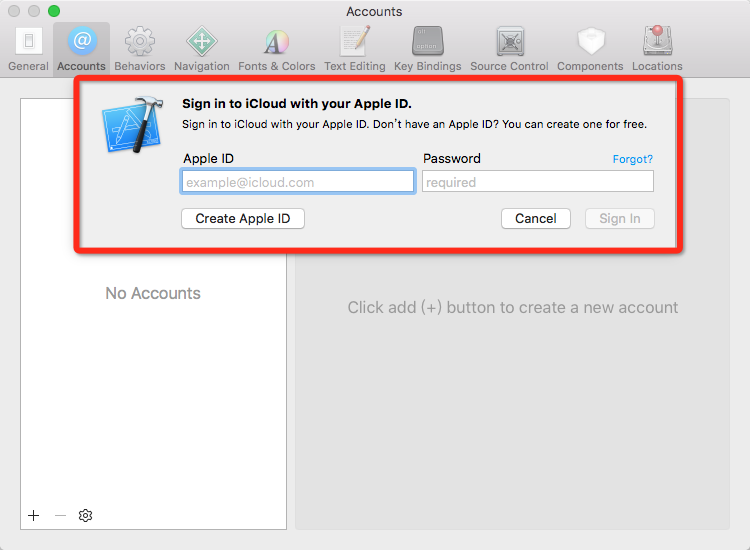Click the remove account minus button

[x=60, y=516]
